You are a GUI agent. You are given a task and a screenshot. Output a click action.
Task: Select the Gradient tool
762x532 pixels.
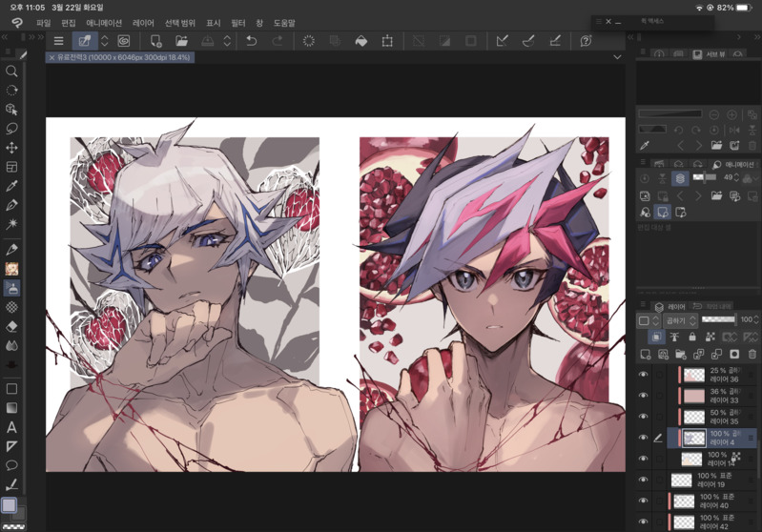pos(11,408)
